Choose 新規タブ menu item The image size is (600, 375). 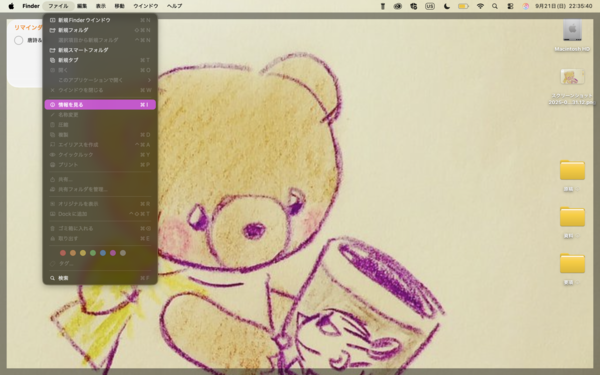tap(100, 60)
